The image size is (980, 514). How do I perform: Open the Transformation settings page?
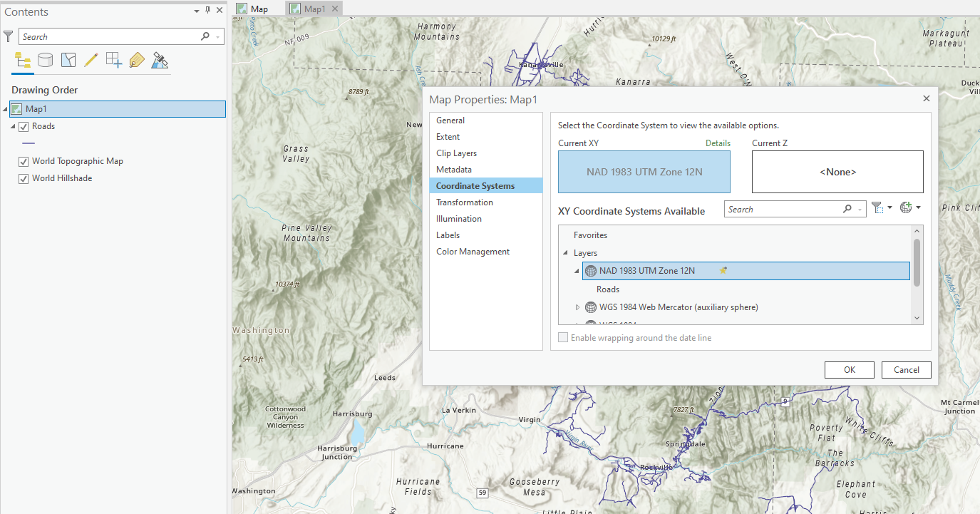(x=465, y=202)
